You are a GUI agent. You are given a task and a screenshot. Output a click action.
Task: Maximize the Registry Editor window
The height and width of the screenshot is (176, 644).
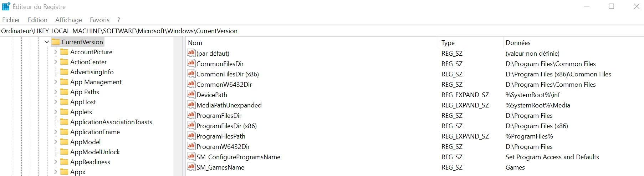(x=611, y=6)
